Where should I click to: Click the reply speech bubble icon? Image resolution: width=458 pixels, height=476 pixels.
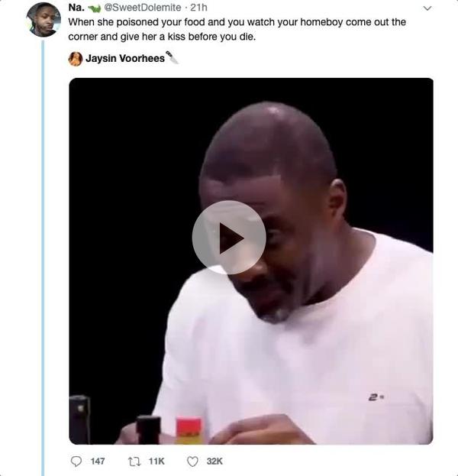(x=76, y=461)
